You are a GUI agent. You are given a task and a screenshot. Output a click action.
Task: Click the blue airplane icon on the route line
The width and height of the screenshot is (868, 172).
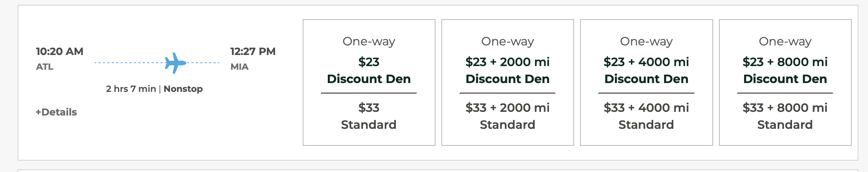(175, 63)
